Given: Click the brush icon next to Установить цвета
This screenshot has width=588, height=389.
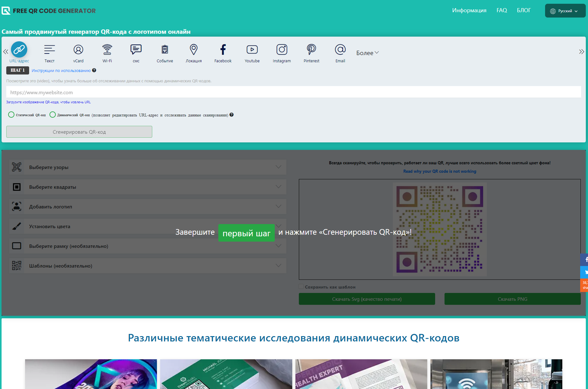Looking at the screenshot, I should coord(17,226).
